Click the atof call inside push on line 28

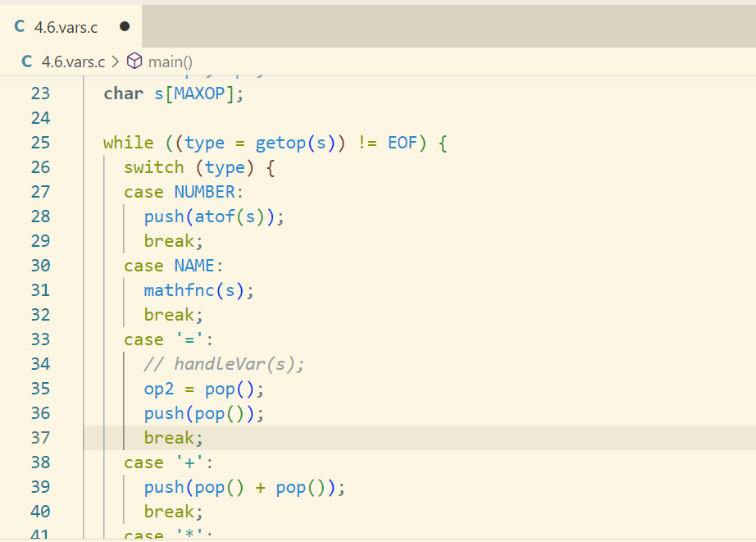point(214,216)
